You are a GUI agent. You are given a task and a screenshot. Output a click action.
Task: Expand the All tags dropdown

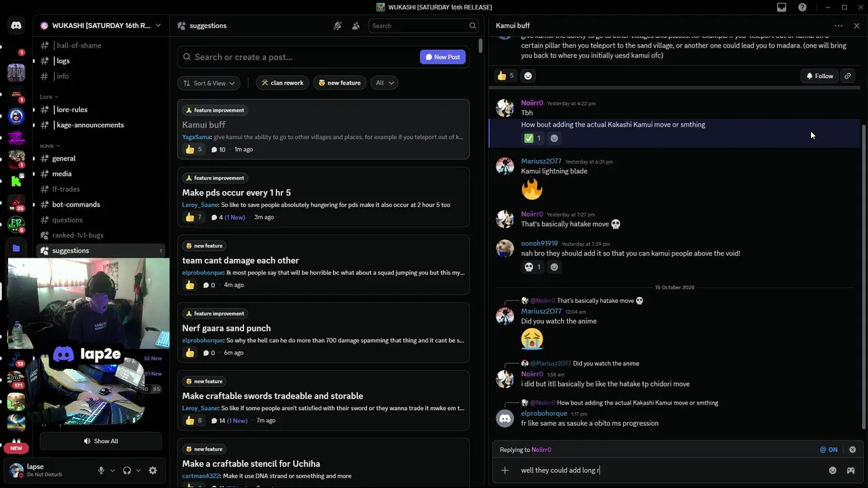point(384,83)
